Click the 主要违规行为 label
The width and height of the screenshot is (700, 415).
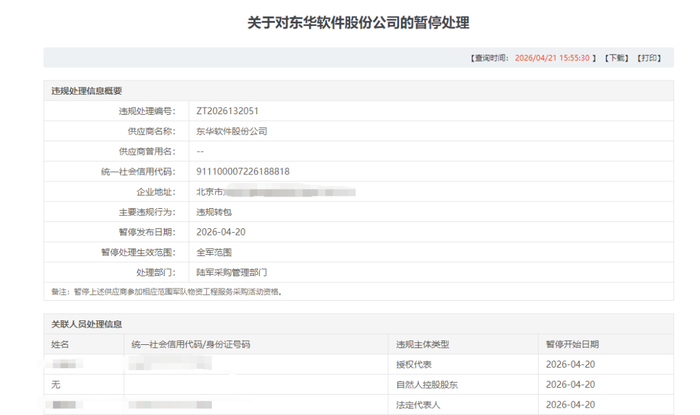147,212
